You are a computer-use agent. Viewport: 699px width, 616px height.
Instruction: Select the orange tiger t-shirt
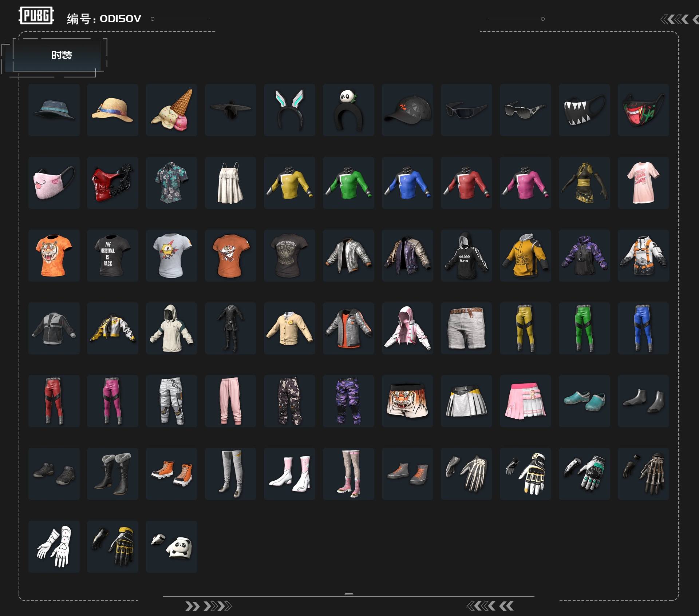pos(54,255)
